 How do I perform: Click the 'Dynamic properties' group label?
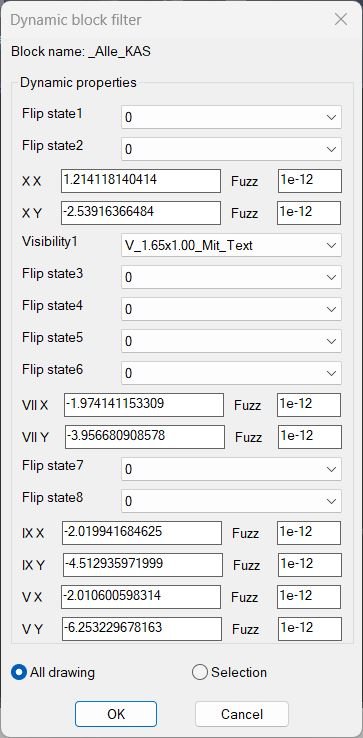point(78,83)
